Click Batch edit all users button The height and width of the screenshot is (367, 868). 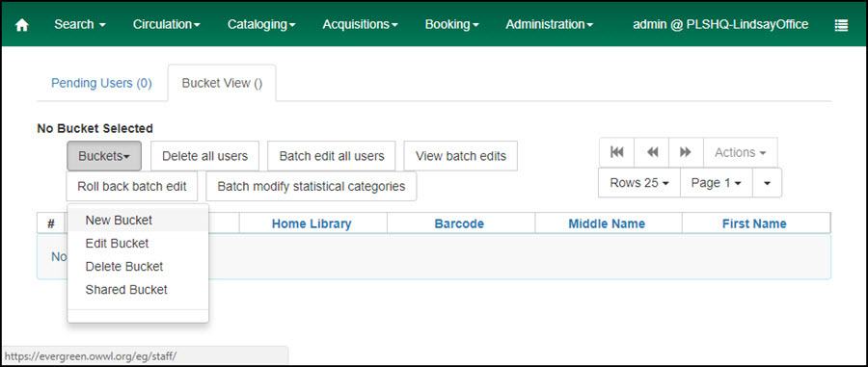click(332, 156)
